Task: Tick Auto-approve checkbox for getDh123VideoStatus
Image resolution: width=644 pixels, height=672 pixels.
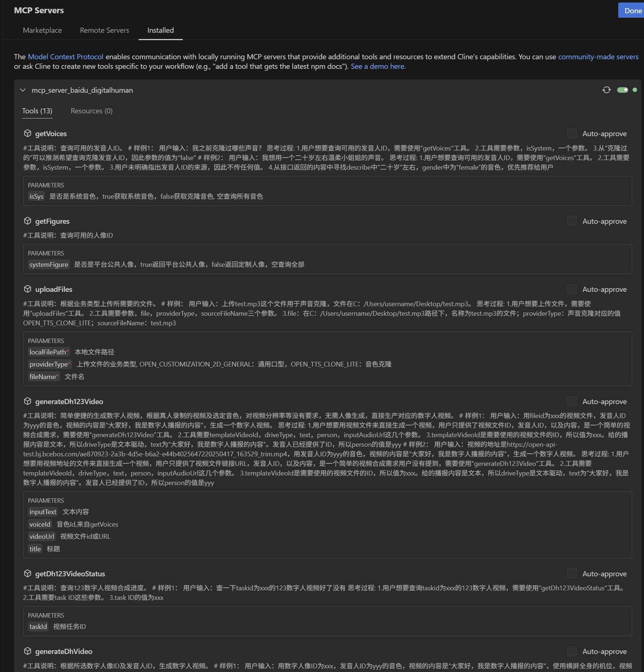Action: tap(572, 573)
